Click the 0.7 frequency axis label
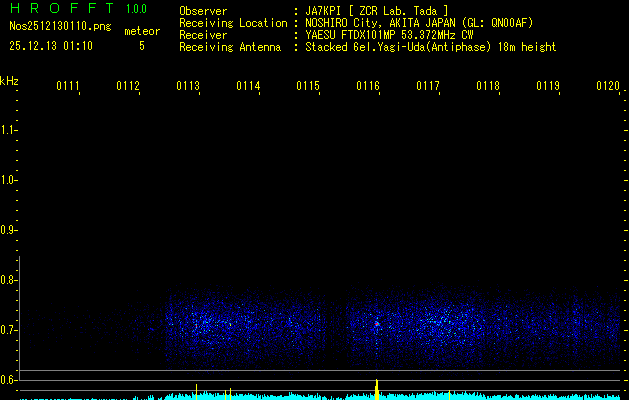The image size is (629, 400). click(9, 330)
